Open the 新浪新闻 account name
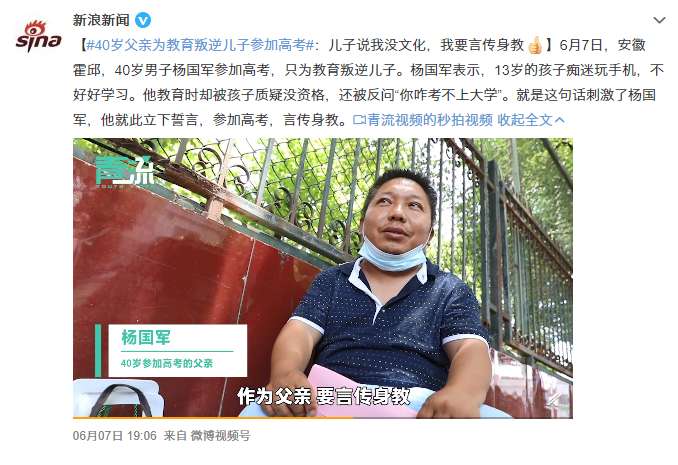Screen dimensions: 678x465 [101, 20]
